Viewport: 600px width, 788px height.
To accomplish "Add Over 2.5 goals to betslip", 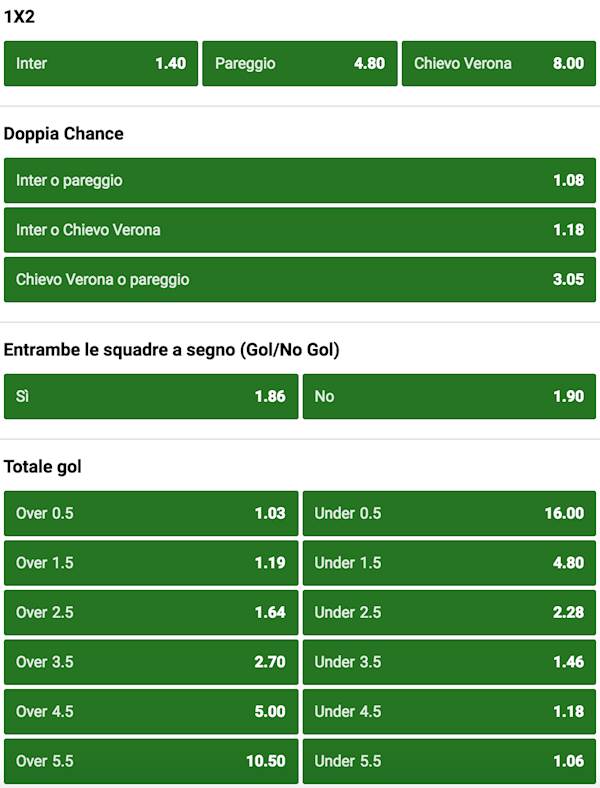I will 151,613.
